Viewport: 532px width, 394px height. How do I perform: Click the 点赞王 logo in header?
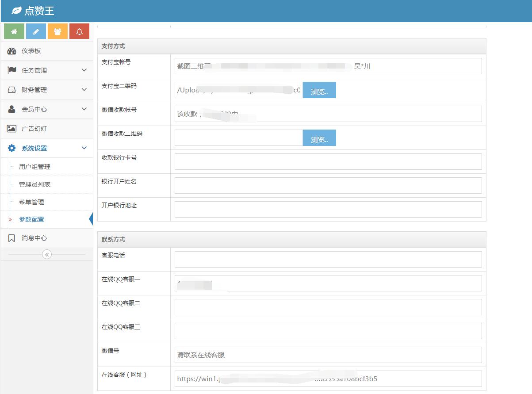click(33, 11)
